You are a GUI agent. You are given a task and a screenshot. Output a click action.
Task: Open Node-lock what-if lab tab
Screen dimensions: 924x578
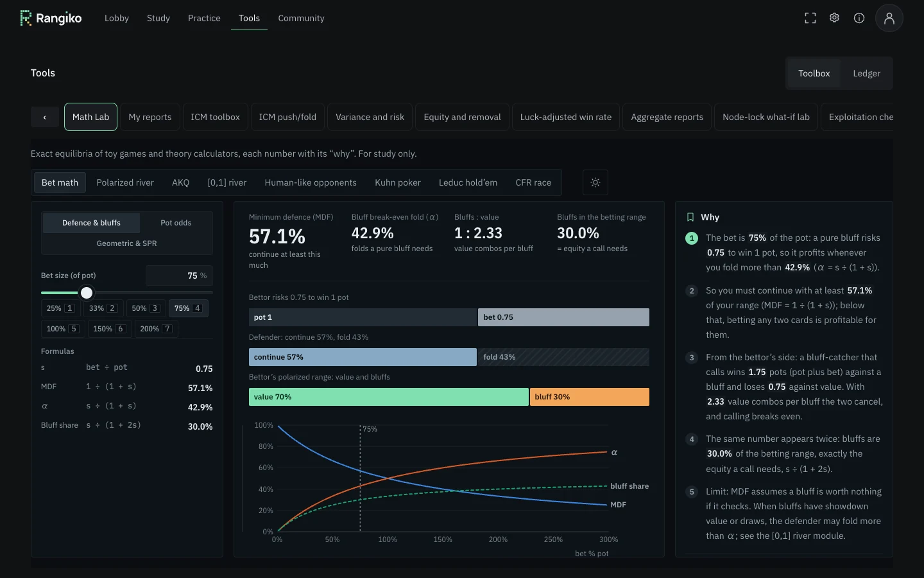pyautogui.click(x=766, y=117)
